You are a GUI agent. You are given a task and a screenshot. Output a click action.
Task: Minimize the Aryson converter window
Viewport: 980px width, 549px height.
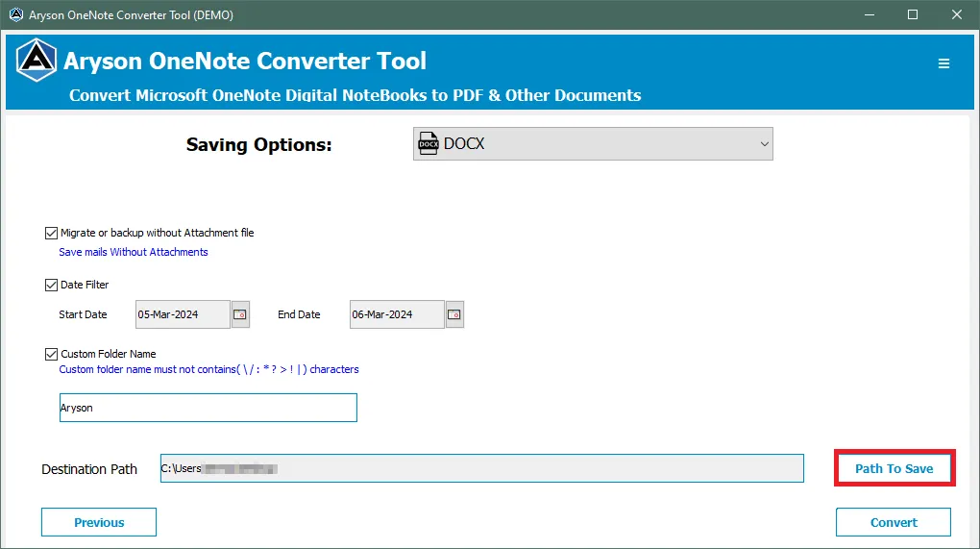coord(870,14)
